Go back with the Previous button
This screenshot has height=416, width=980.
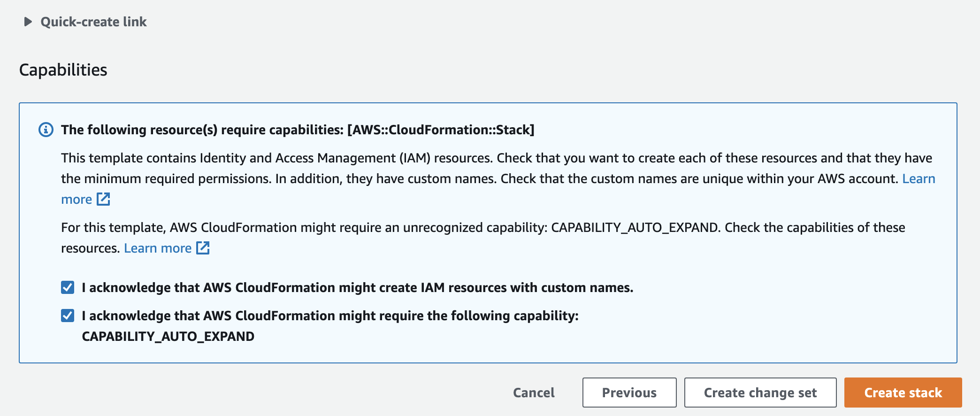tap(629, 393)
